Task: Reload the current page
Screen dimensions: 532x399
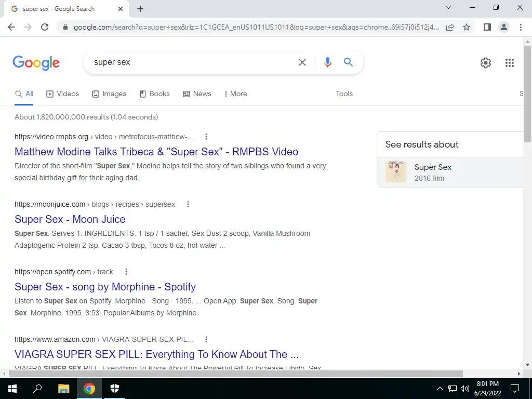Action: pos(45,27)
